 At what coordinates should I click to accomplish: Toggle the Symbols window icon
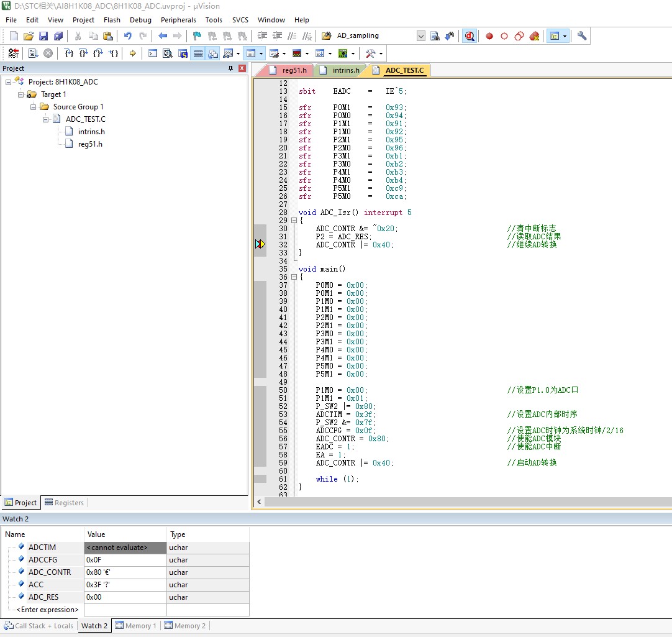pyautogui.click(x=183, y=53)
